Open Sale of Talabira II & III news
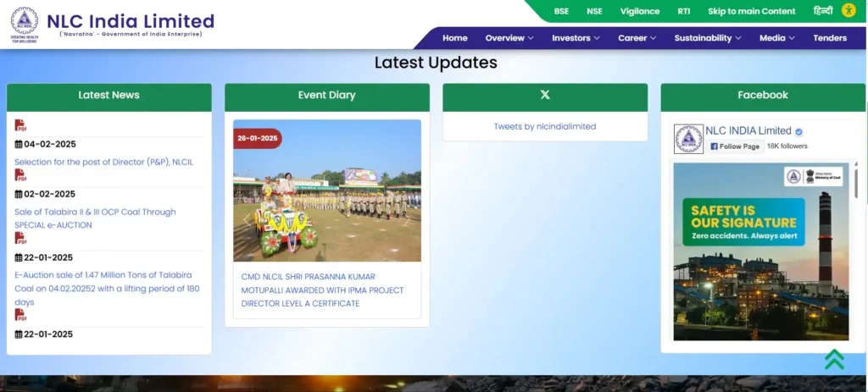868x392 pixels. [x=95, y=218]
